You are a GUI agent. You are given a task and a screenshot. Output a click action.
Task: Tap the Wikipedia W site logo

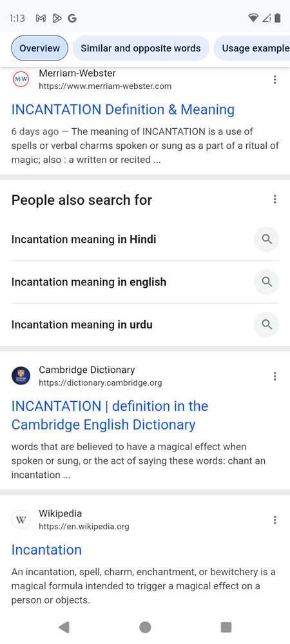tap(21, 520)
